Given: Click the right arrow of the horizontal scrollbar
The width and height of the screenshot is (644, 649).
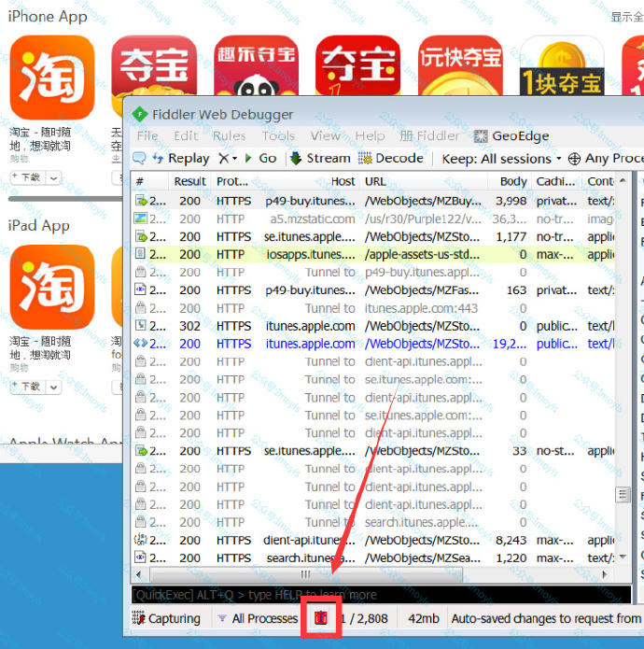Looking at the screenshot, I should click(x=605, y=574).
